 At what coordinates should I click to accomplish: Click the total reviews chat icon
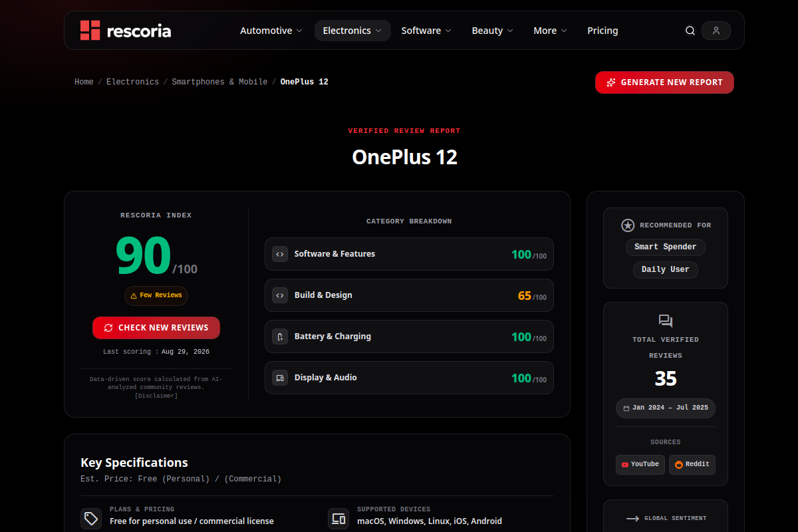point(666,321)
